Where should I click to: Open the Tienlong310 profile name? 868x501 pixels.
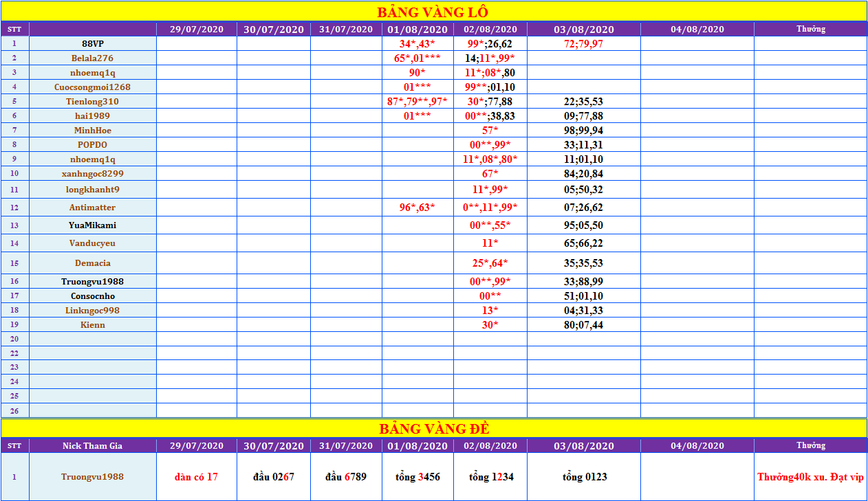click(93, 101)
